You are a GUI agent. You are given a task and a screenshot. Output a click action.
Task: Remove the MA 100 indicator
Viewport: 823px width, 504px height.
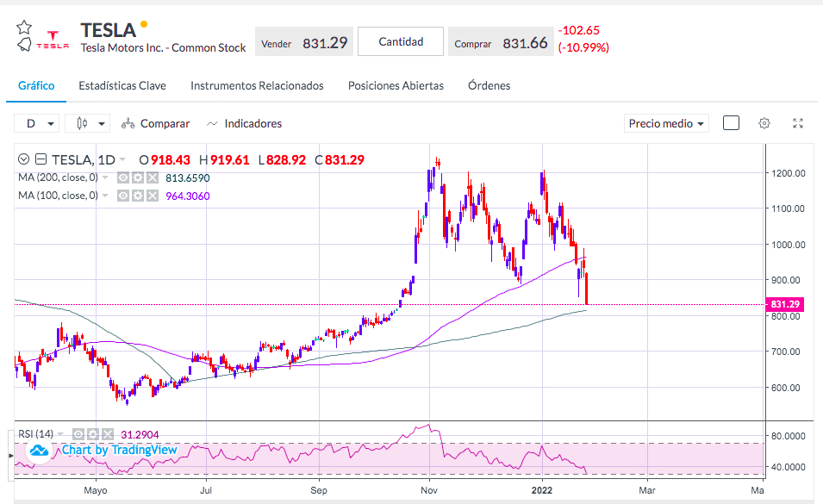pos(153,196)
